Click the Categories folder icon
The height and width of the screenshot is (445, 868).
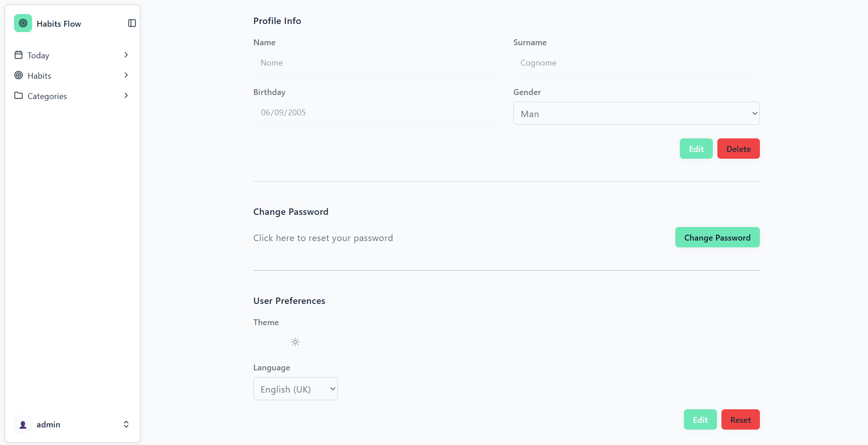tap(19, 95)
